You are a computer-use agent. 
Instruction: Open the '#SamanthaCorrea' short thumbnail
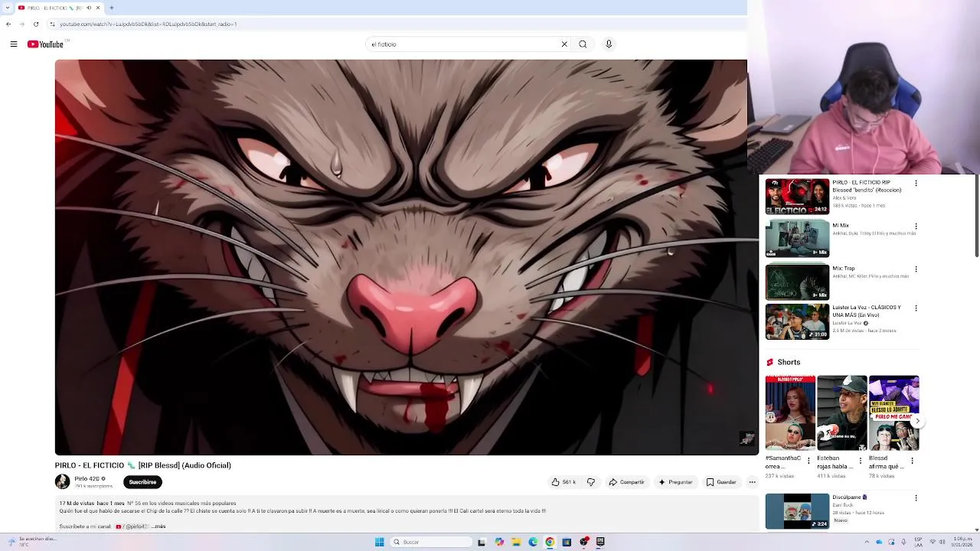(790, 413)
